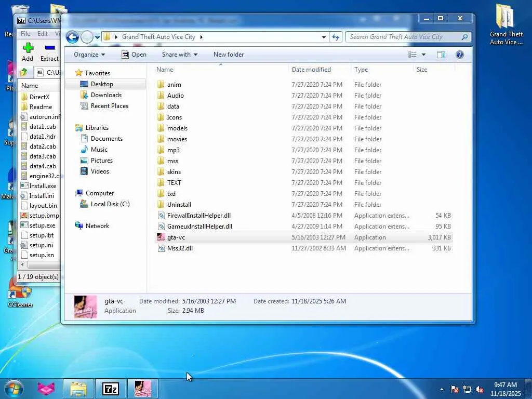The image size is (532, 399).
Task: Open the Edit menu in 7-Zip window
Action: tap(43, 34)
